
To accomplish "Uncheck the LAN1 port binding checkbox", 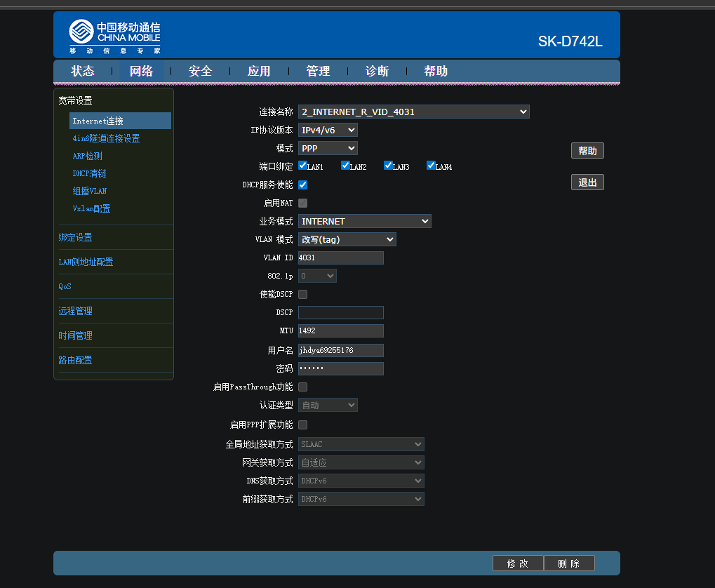I will [x=303, y=166].
